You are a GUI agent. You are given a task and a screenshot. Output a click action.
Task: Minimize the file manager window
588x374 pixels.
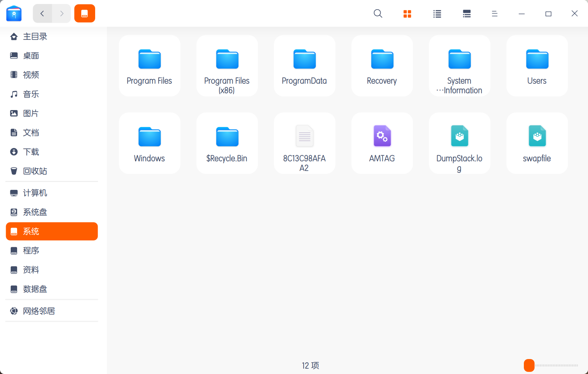[x=522, y=14]
